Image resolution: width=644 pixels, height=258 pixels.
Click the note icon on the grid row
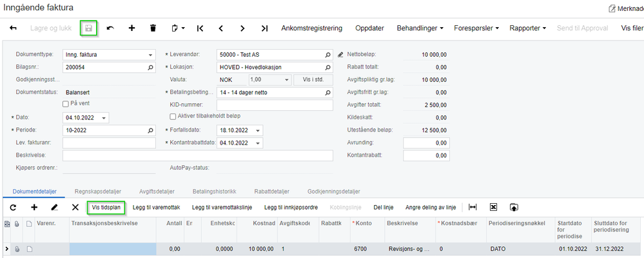(29, 249)
